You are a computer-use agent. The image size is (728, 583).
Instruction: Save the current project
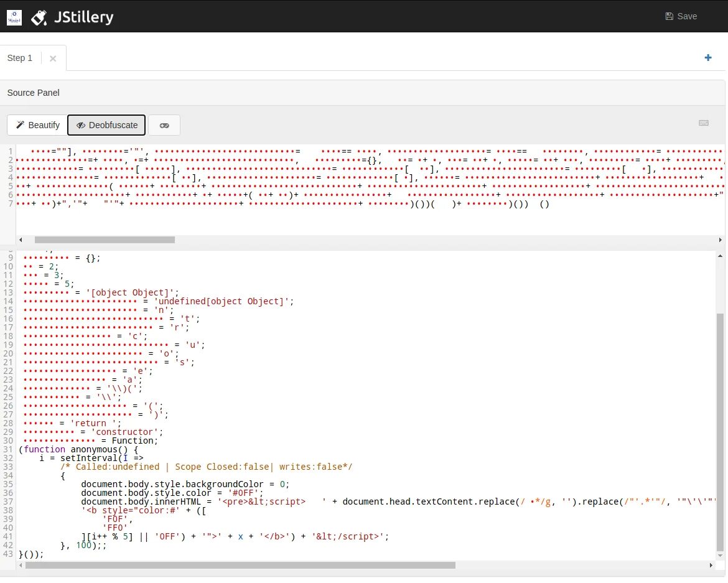[681, 16]
